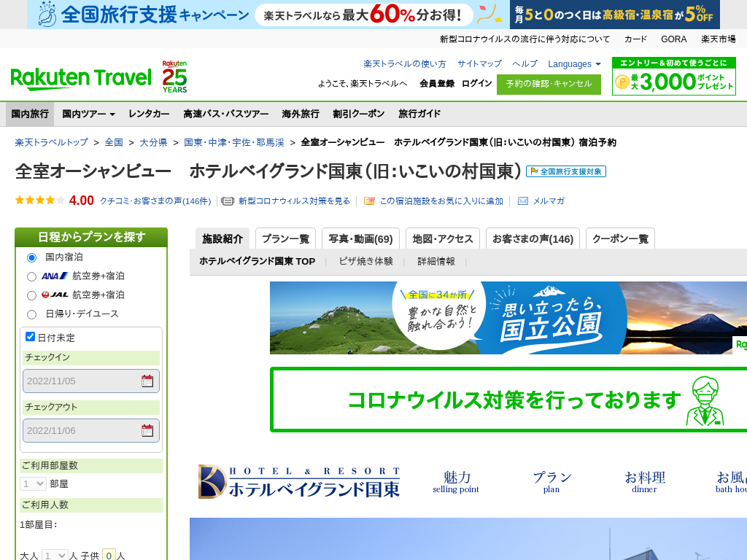Open the room count dropdown
This screenshot has height=560, width=747.
coord(33,484)
